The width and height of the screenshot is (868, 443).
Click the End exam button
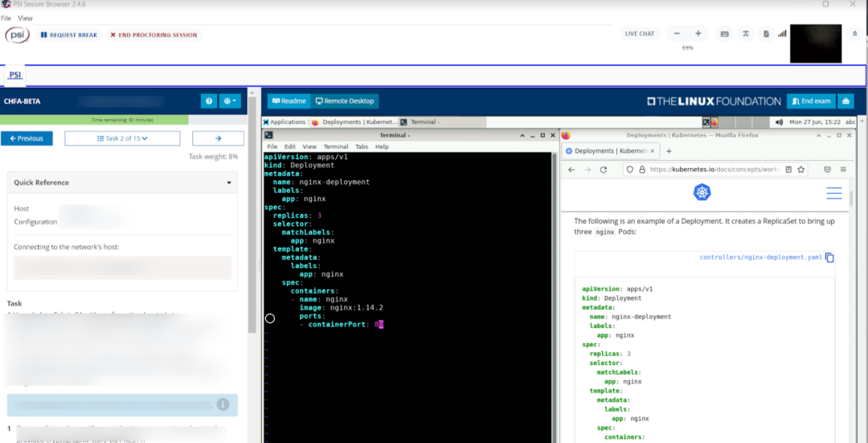pyautogui.click(x=812, y=101)
